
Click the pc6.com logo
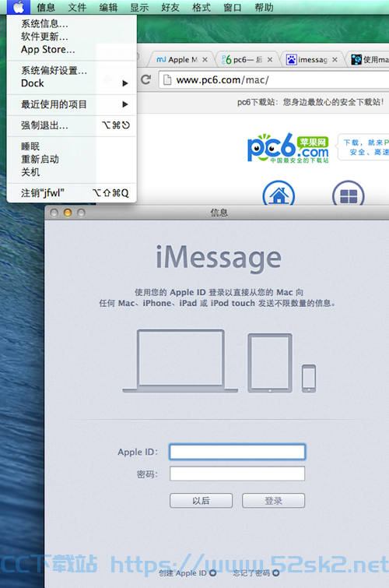(x=288, y=148)
